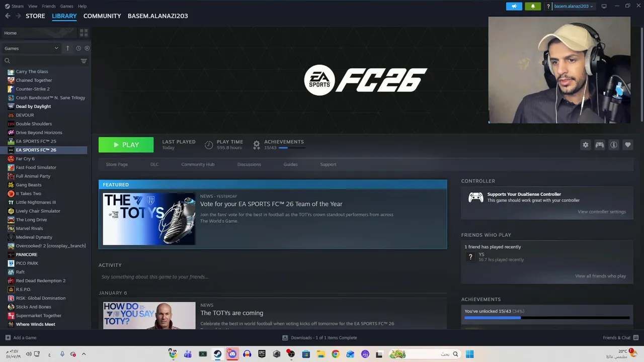
Task: Sort games with the up arrow icon
Action: 67,48
